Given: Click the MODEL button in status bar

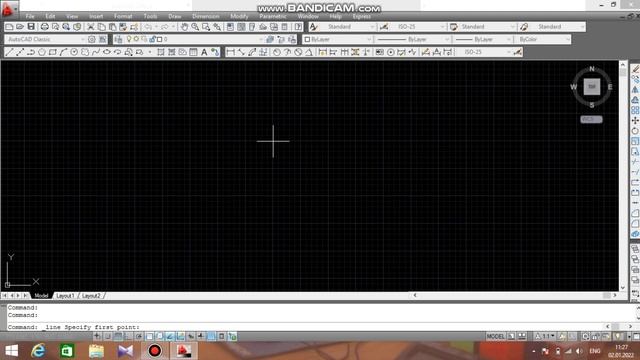Looking at the screenshot, I should coord(496,336).
